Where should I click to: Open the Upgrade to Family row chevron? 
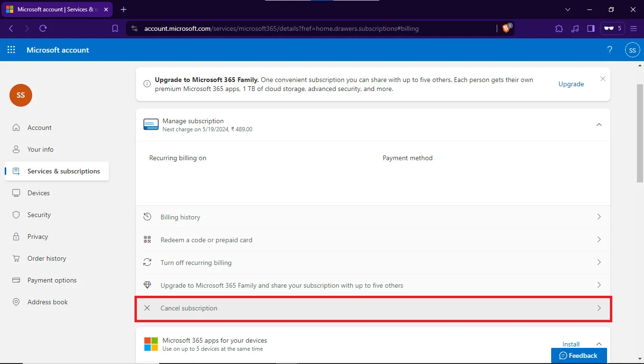point(599,285)
